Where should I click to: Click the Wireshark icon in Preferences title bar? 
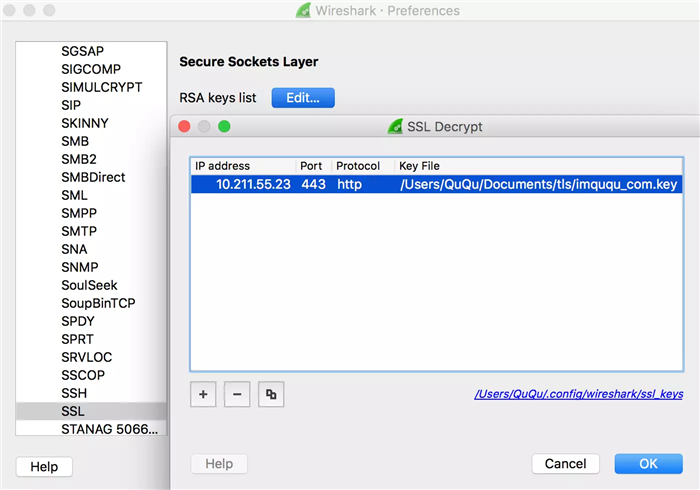(x=304, y=10)
